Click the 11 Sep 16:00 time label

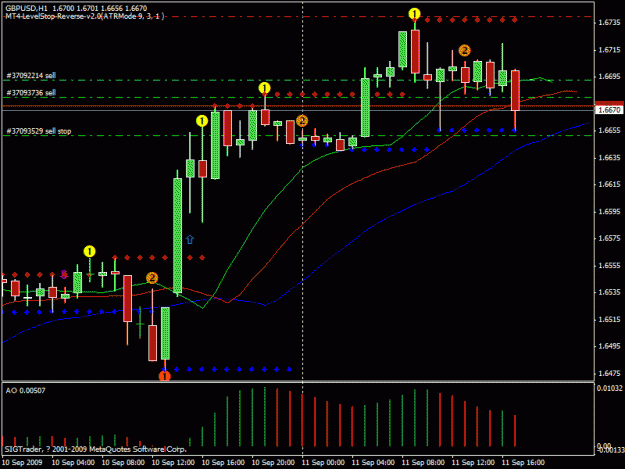pyautogui.click(x=523, y=463)
